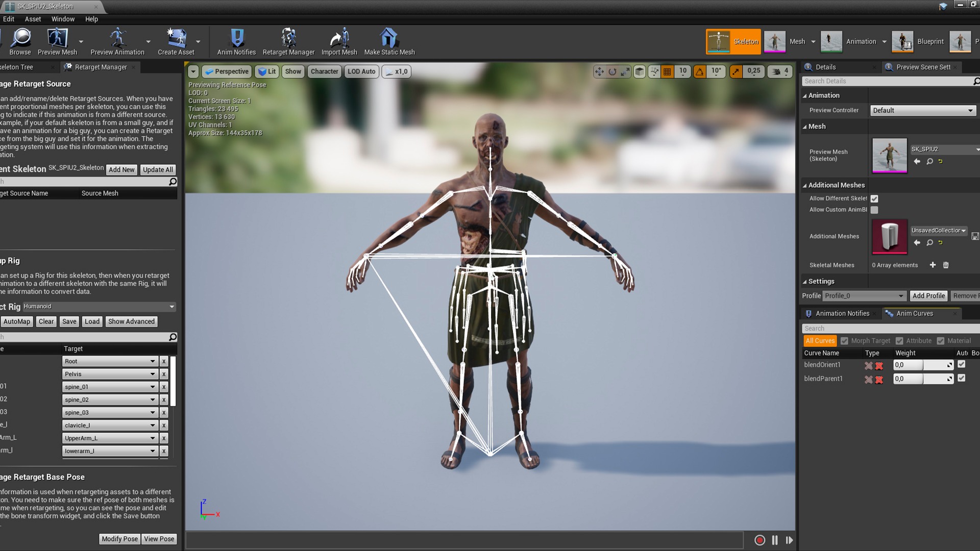980x551 pixels.
Task: Enable Allow Custom AnimBP checkbox
Action: [874, 210]
